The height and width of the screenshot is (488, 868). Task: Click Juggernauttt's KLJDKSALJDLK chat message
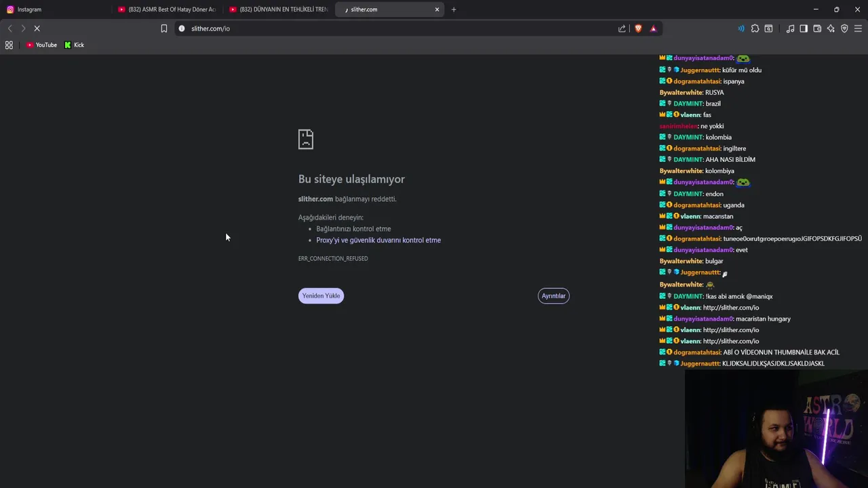point(742,364)
